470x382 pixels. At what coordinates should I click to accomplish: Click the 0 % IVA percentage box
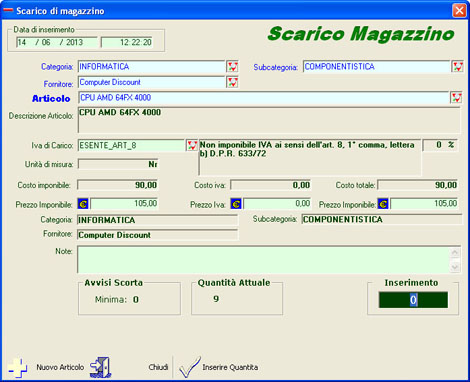pyautogui.click(x=440, y=145)
